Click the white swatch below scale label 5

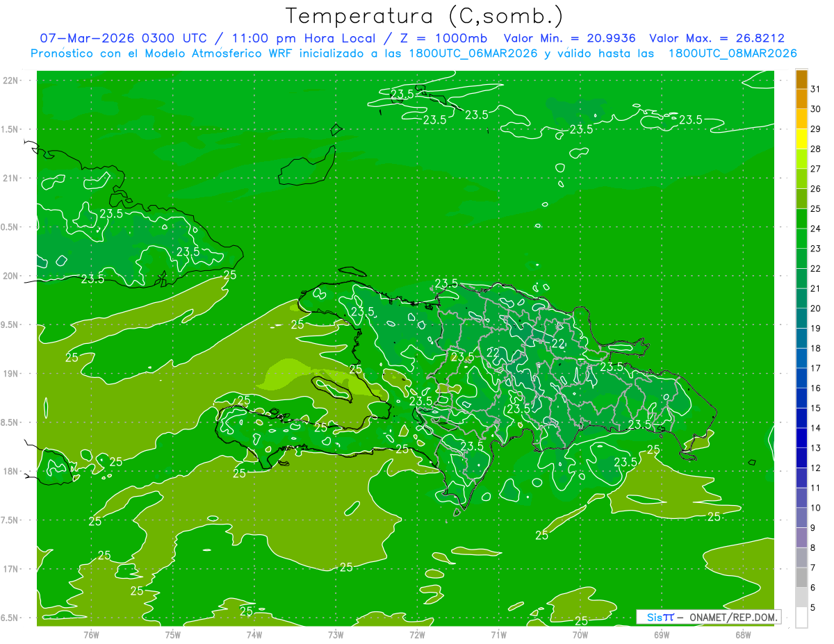pos(802,618)
